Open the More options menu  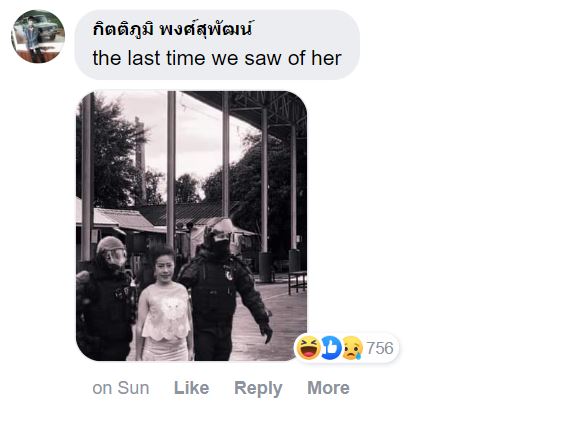point(328,388)
